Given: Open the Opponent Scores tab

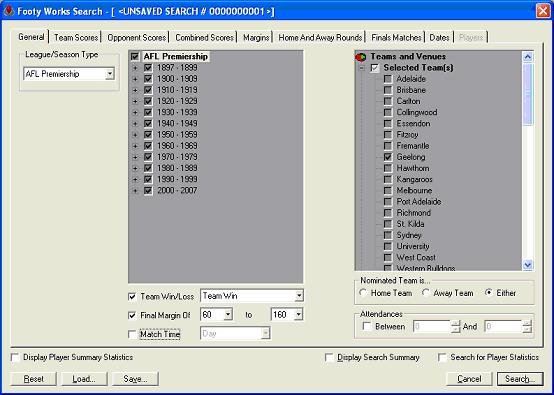Looking at the screenshot, I should coord(136,37).
